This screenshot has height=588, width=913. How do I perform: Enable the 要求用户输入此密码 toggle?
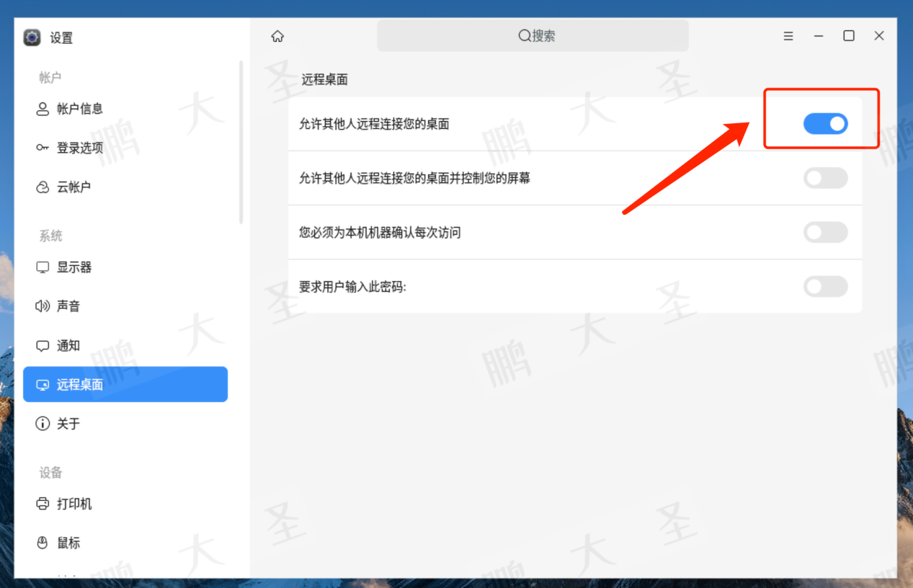(826, 287)
